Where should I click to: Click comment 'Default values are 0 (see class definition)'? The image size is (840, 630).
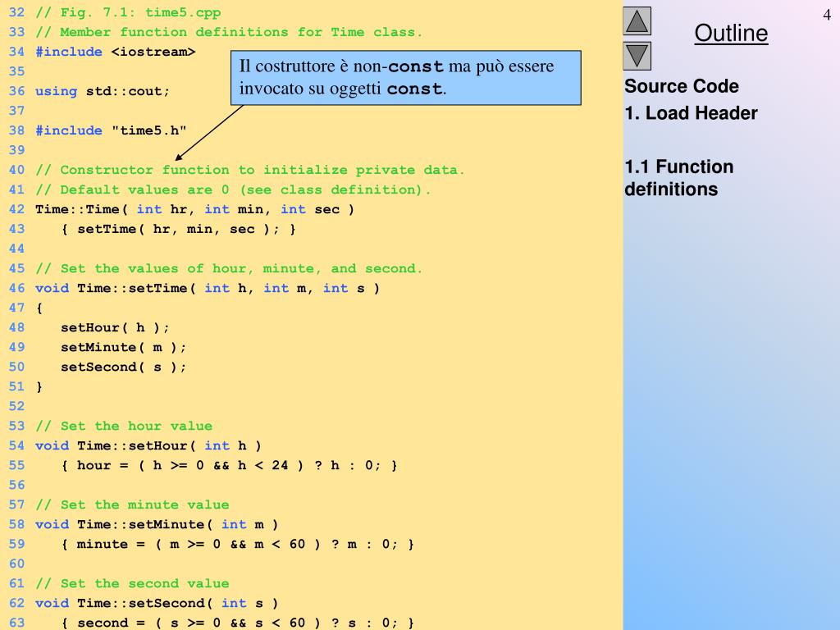pos(233,189)
